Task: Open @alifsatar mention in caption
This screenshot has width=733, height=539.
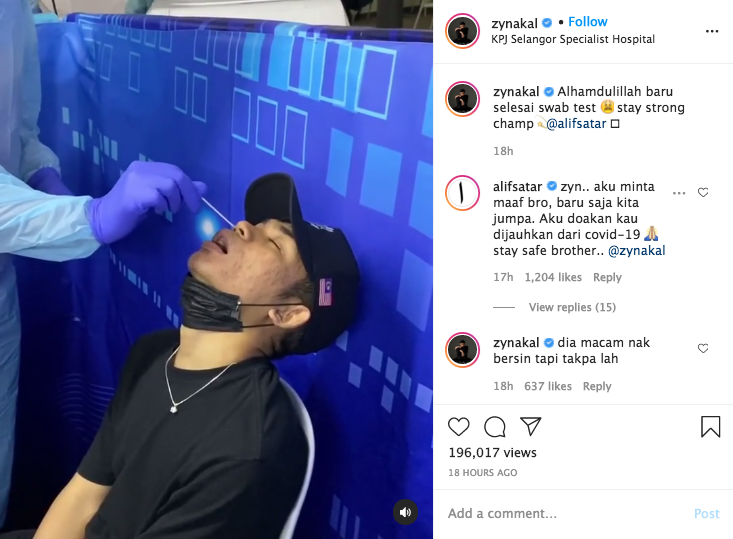Action: click(x=576, y=123)
